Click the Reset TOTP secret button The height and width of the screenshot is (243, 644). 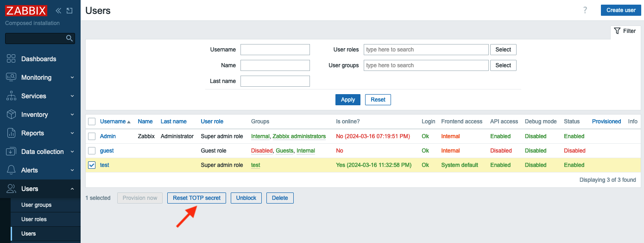196,198
